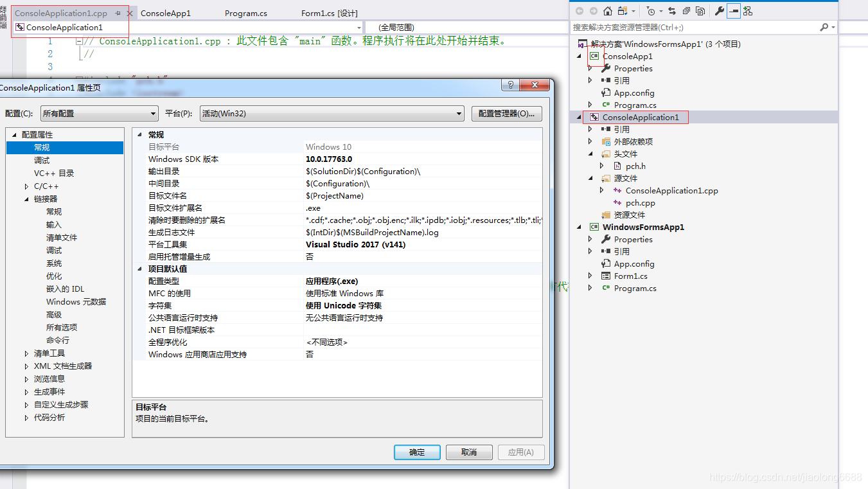This screenshot has width=868, height=489.
Task: Collapse code region at line 1 in editor
Action: click(79, 41)
